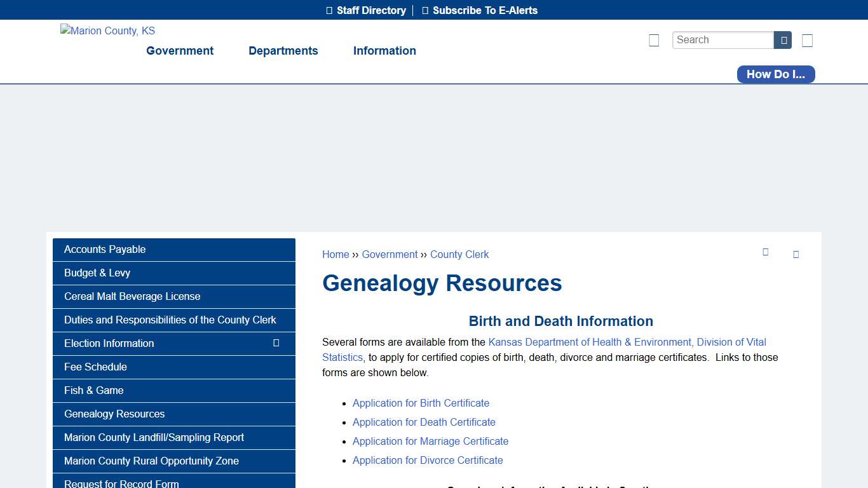Visit the Kansas Department of Health link
Viewport: 868px width, 488px height.
(x=627, y=342)
